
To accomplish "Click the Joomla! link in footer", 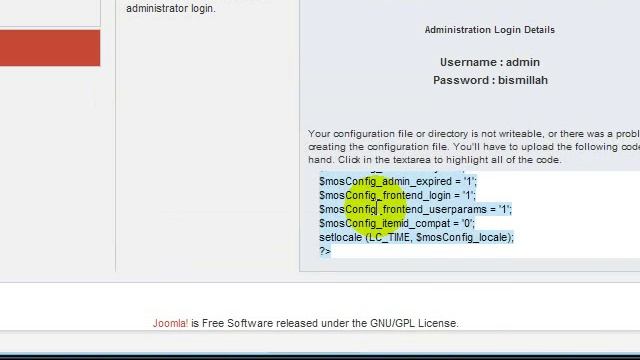I will [x=170, y=323].
